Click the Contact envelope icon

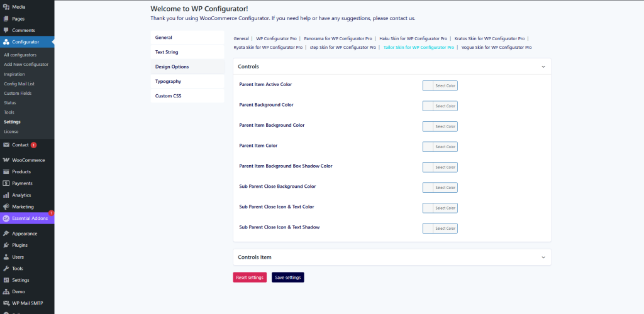6,144
